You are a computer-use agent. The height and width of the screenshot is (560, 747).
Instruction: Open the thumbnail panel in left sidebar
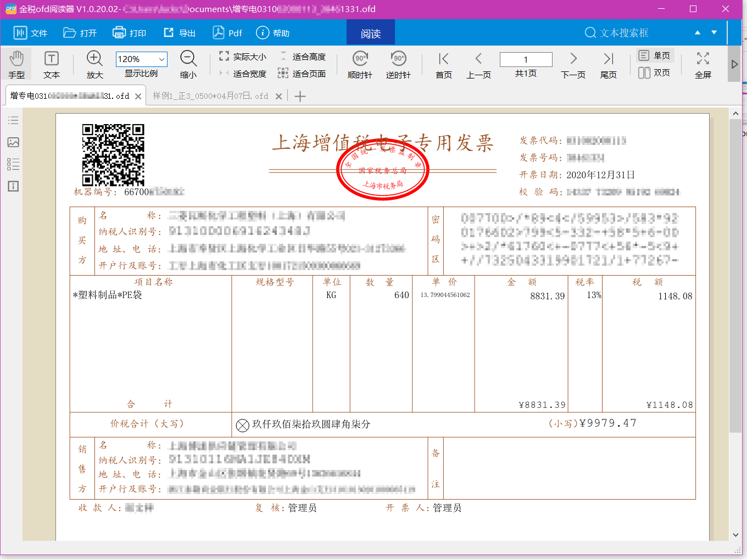click(x=13, y=142)
